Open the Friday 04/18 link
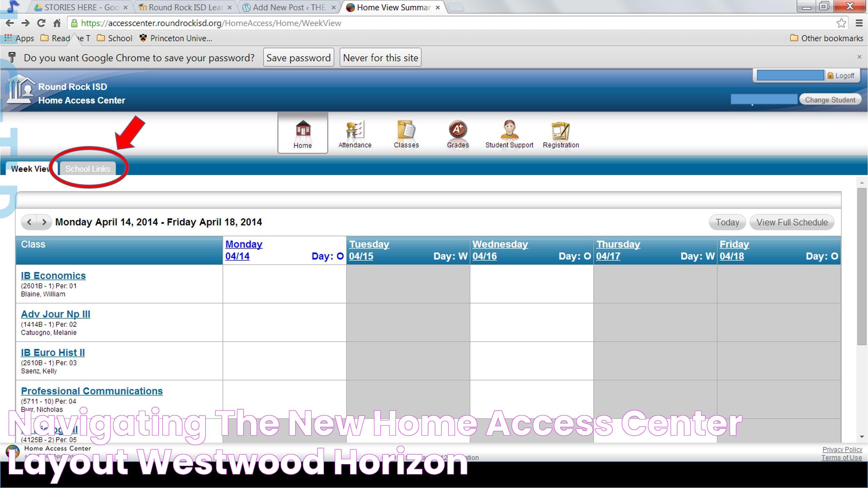Image resolution: width=868 pixels, height=488 pixels. pos(734,250)
